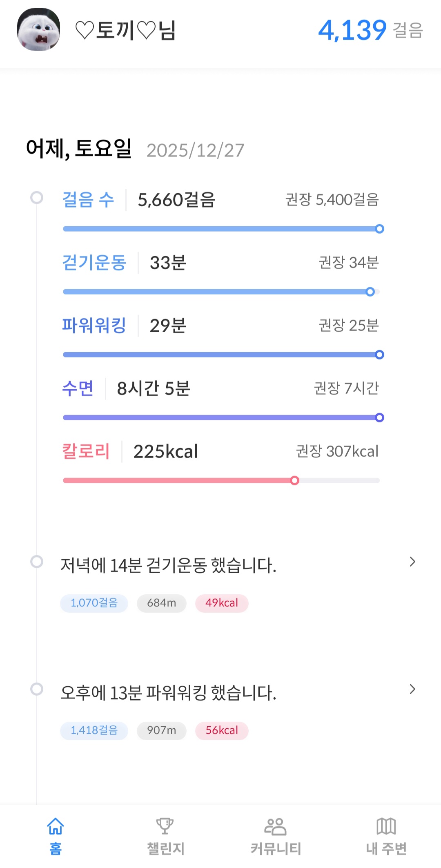Tap the ♡토끼♡님 username

126,31
